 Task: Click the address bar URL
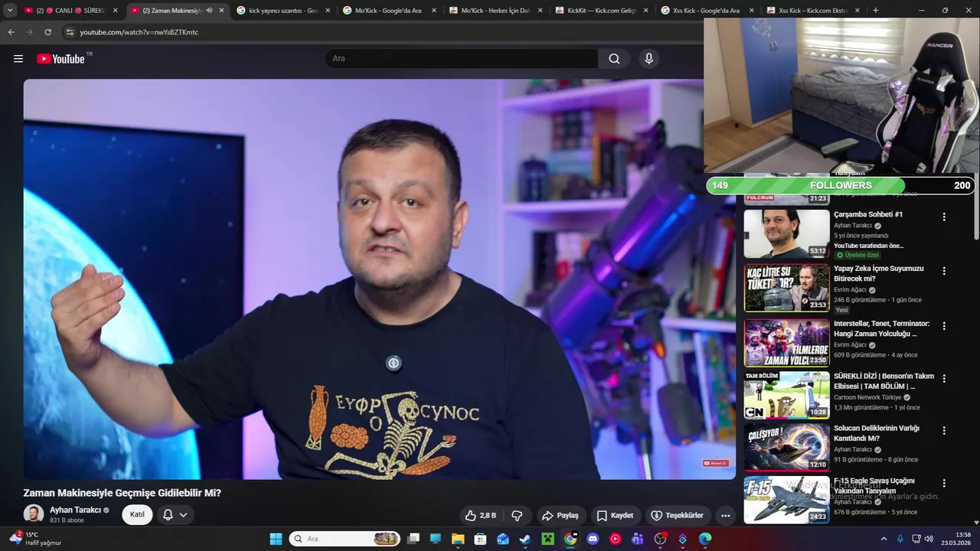coord(139,32)
